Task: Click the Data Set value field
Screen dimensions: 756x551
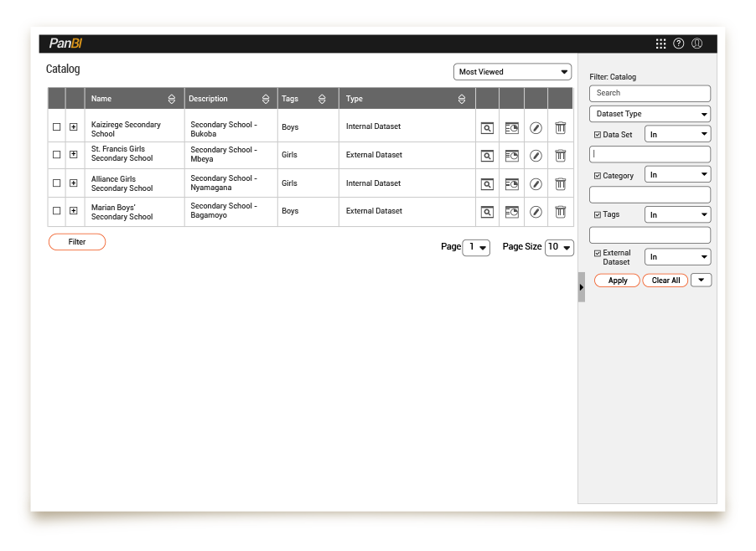Action: pos(650,155)
